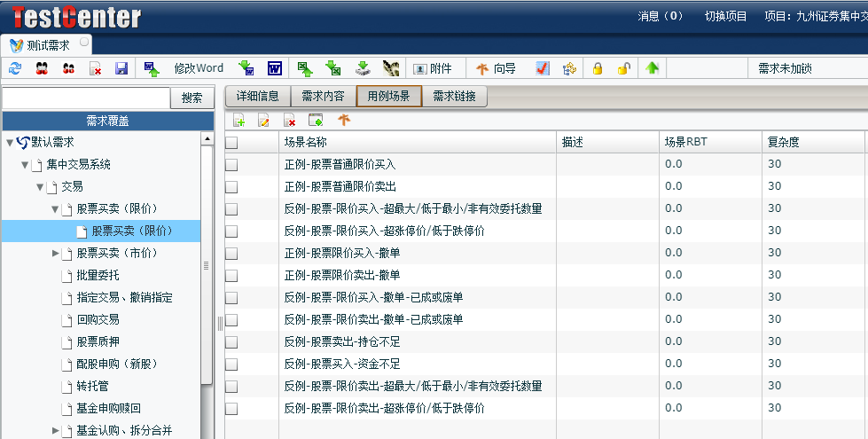Image resolution: width=868 pixels, height=439 pixels.
Task: Click the open padlock unlock icon
Action: pyautogui.click(x=624, y=68)
